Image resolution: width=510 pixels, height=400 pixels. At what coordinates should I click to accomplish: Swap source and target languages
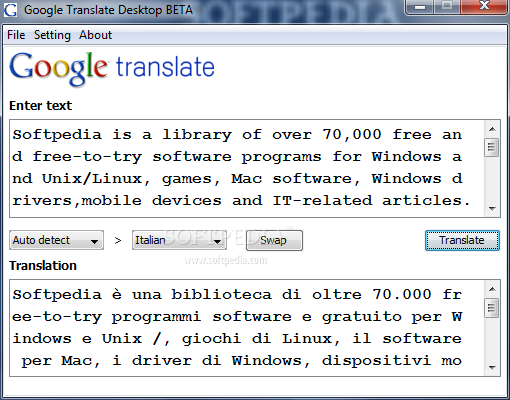coord(274,240)
